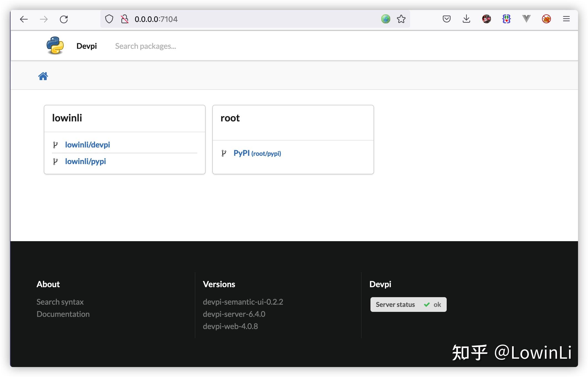The width and height of the screenshot is (588, 377).
Task: Open the Downloads icon in the browser toolbar
Action: (x=466, y=19)
